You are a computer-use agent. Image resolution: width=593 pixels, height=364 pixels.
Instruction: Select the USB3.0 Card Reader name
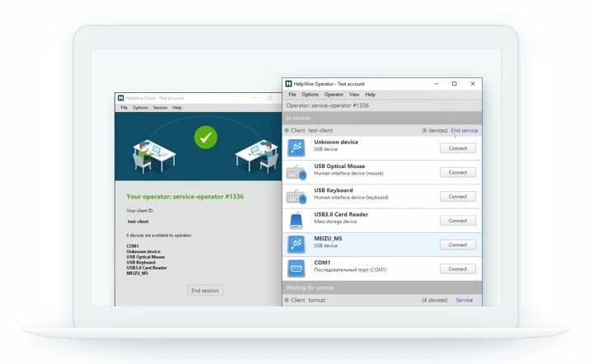[x=341, y=214]
